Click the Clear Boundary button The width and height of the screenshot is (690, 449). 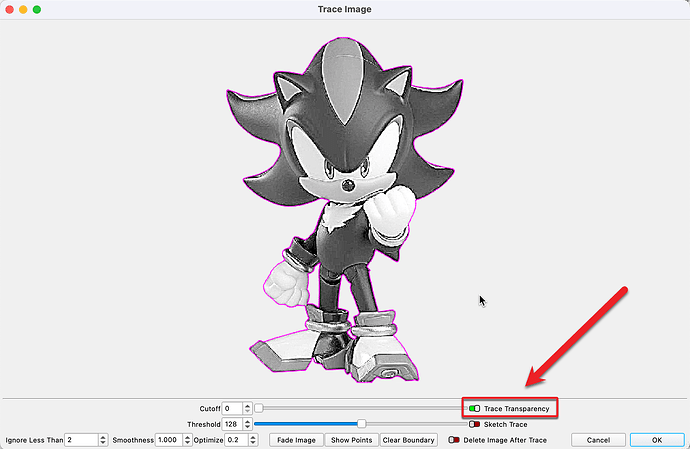(408, 440)
